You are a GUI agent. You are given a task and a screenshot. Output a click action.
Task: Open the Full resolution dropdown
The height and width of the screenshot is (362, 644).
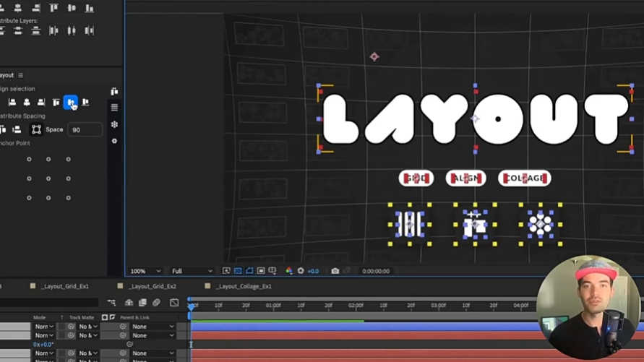pyautogui.click(x=192, y=271)
